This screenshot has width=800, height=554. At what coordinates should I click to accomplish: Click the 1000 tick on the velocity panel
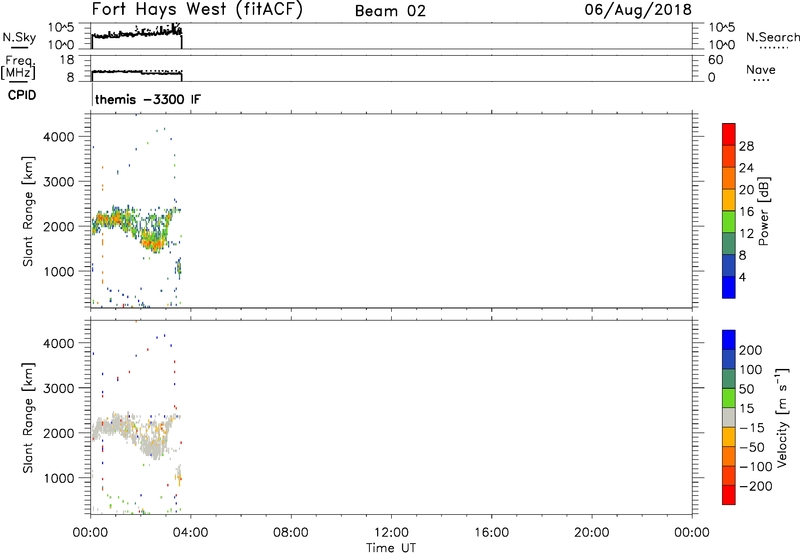click(x=59, y=478)
